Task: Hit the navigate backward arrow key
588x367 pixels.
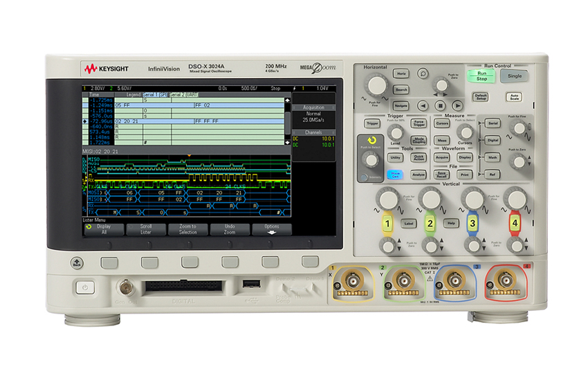Action: click(x=423, y=106)
